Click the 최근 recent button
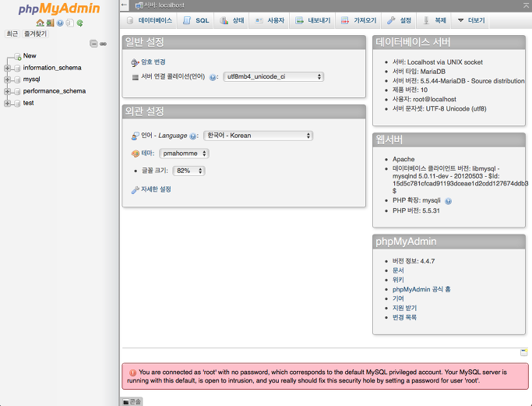The image size is (532, 406). click(12, 34)
